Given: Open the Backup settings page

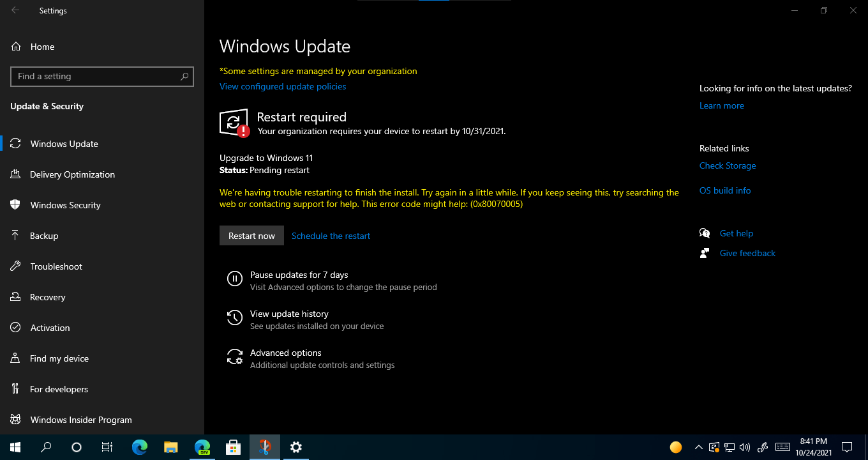Looking at the screenshot, I should (x=102, y=236).
